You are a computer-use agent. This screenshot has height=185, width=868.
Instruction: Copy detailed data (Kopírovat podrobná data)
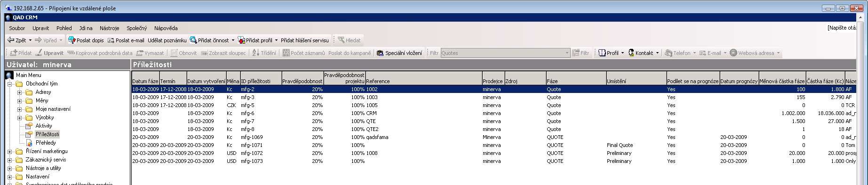pos(100,53)
